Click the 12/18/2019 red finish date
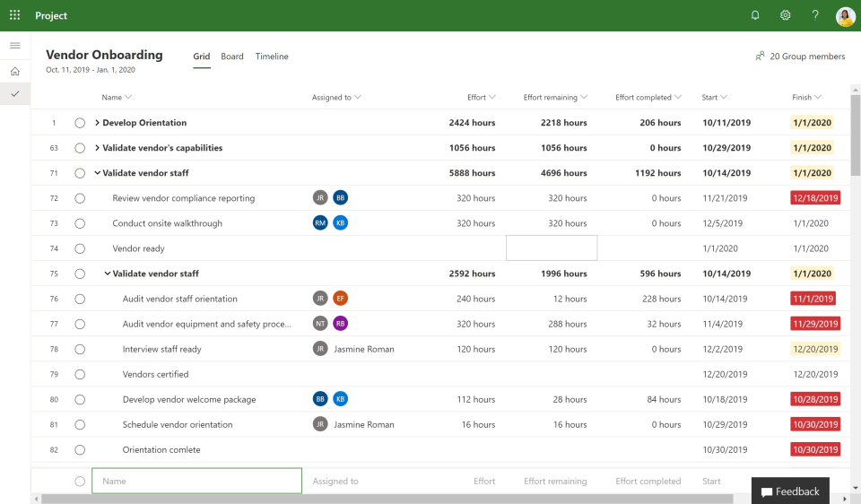The width and height of the screenshot is (861, 504). [x=815, y=198]
